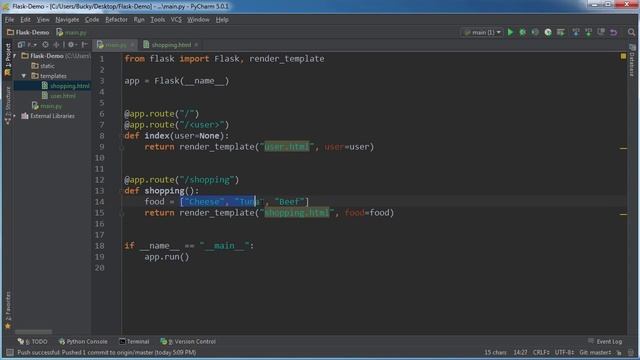
Task: Open the Run menu
Action: point(139,20)
